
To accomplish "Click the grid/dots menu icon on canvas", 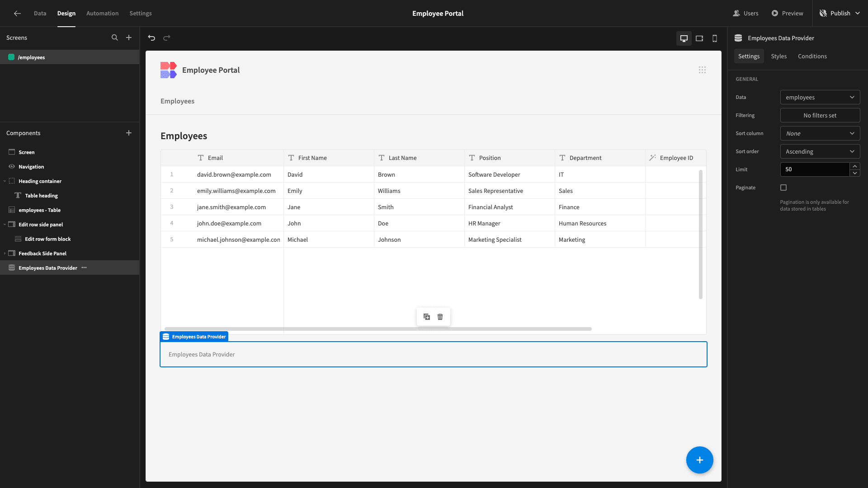I will [702, 70].
